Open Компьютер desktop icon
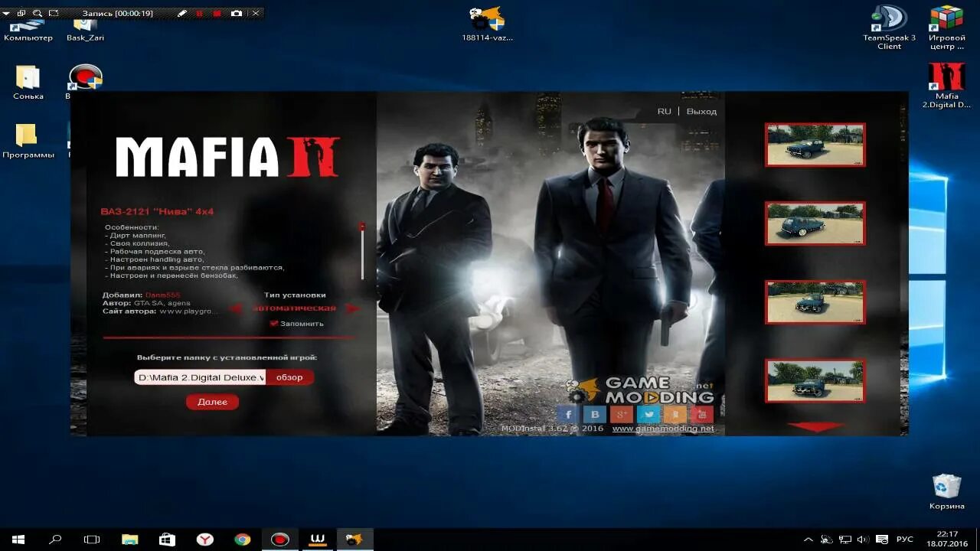980x551 pixels. (x=28, y=32)
